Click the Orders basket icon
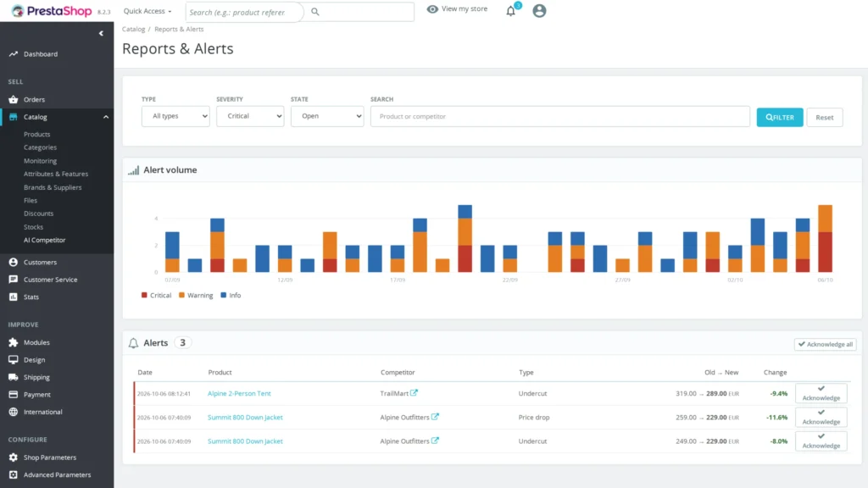Image resolution: width=868 pixels, height=488 pixels. coord(14,100)
